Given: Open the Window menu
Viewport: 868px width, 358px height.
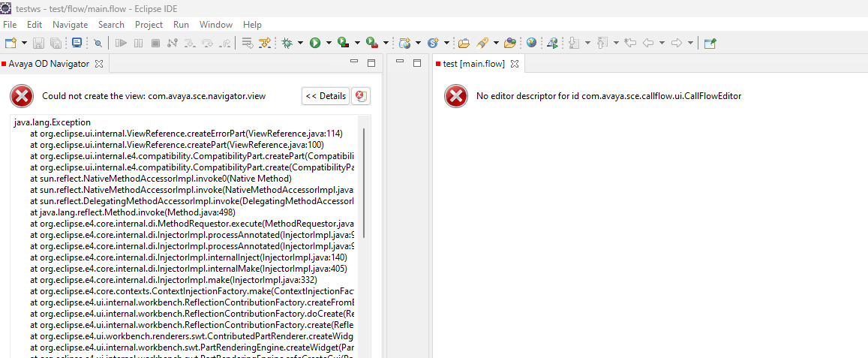Looking at the screenshot, I should (x=216, y=24).
